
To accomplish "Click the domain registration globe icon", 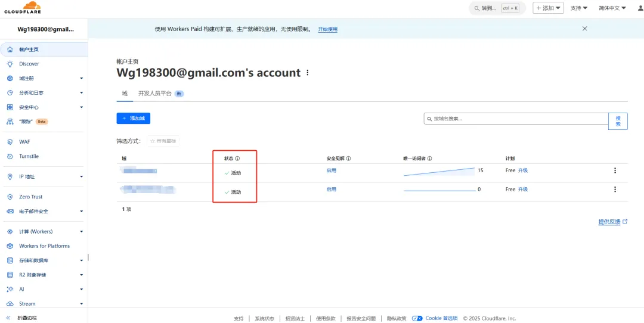I will pyautogui.click(x=10, y=78).
